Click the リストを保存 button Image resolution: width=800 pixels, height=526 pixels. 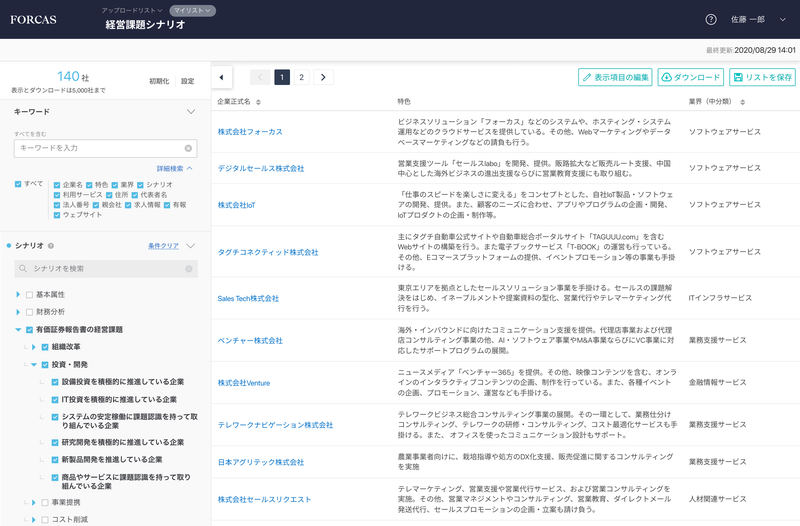(763, 77)
